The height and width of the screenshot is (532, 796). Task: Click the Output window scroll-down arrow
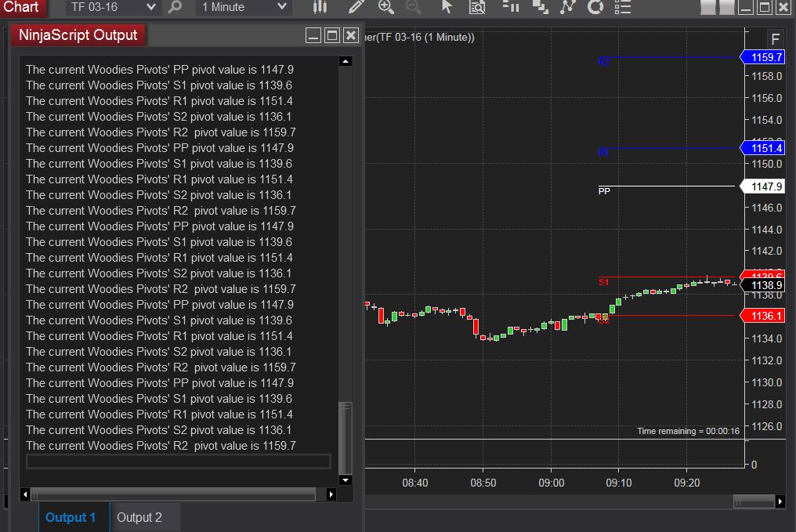[346, 480]
